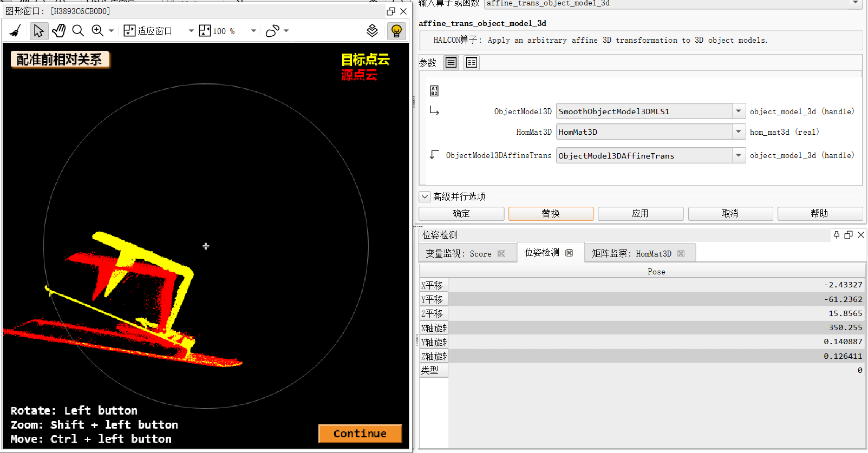The image size is (868, 453).
Task: Click the 适应窗口 fit-window icon
Action: pyautogui.click(x=129, y=31)
